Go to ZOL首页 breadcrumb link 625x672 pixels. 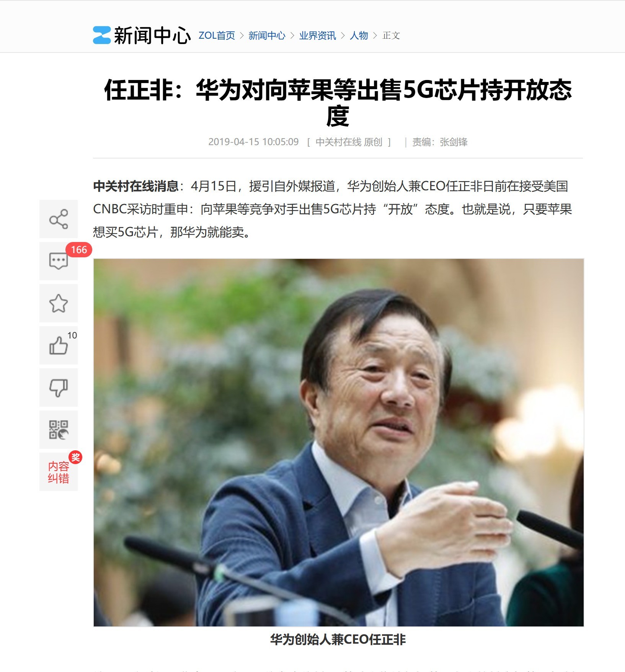tap(217, 36)
